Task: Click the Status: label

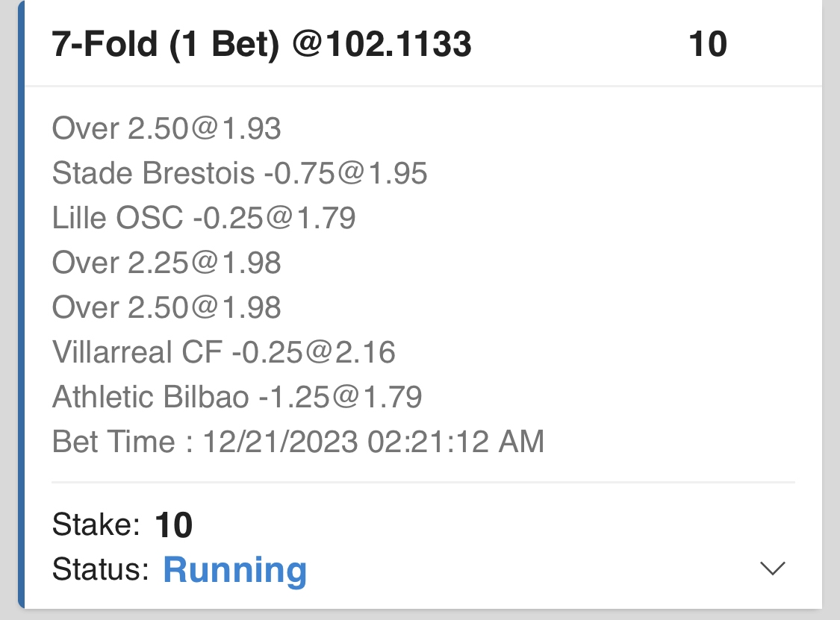Action: coord(101,570)
